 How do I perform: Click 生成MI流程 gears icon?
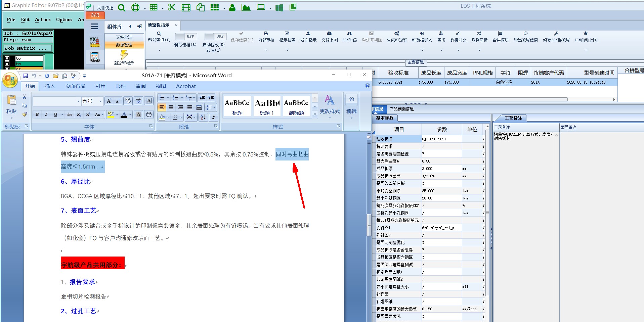coord(397,34)
